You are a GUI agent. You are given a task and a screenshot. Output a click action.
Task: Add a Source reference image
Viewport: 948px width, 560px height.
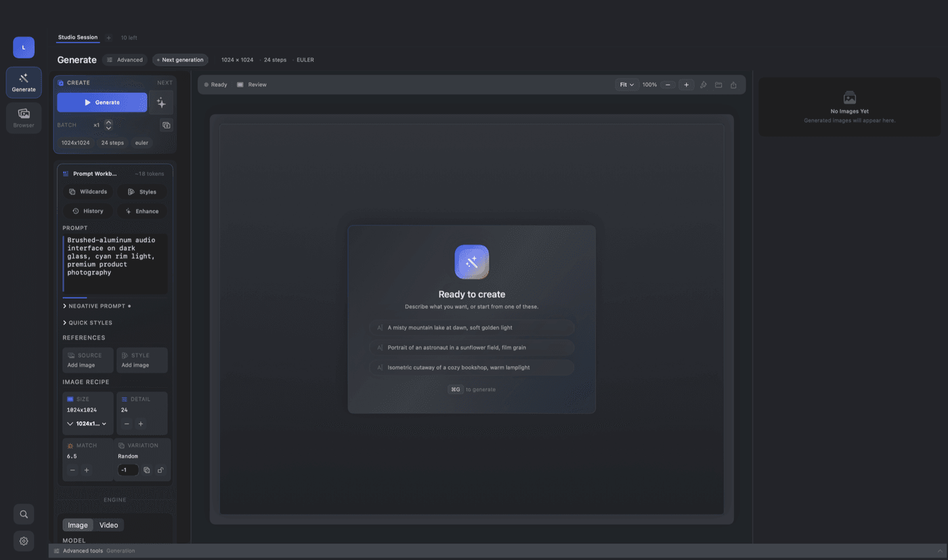coord(88,360)
